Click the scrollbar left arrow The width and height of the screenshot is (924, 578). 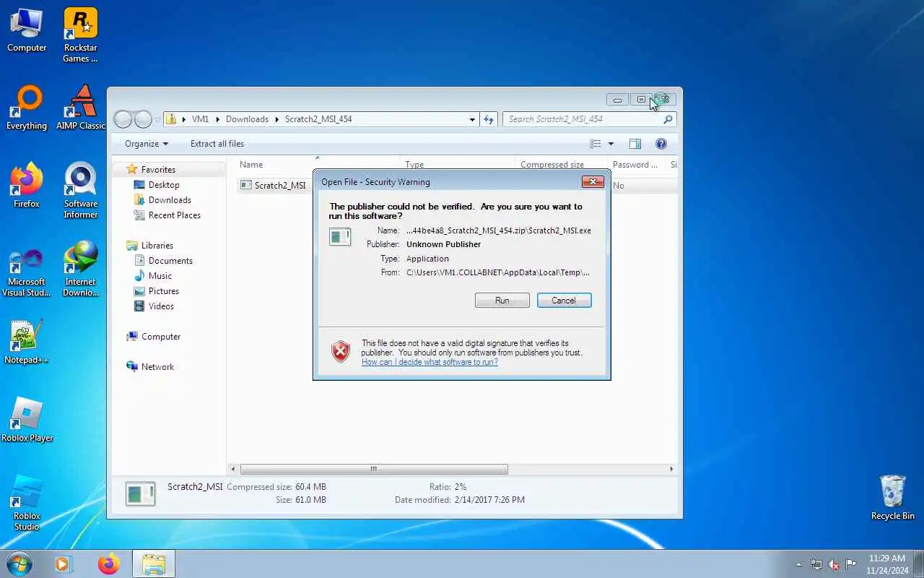click(232, 469)
